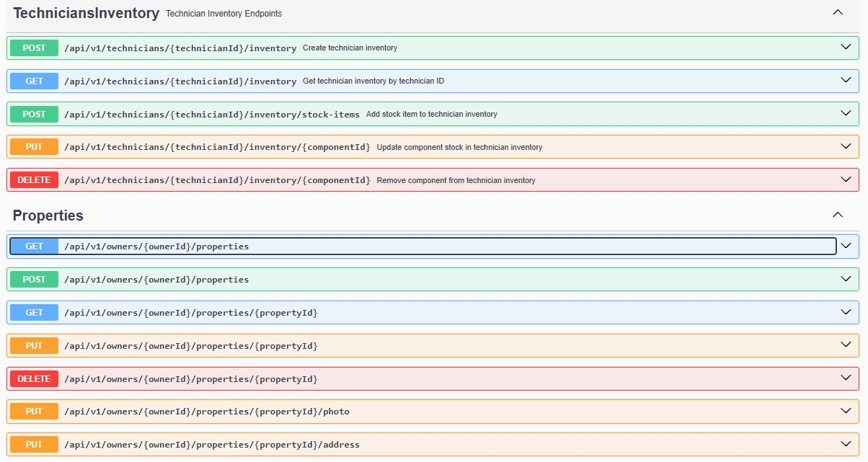Collapse the Properties section chevron
This screenshot has width=868, height=462.
pos(837,215)
